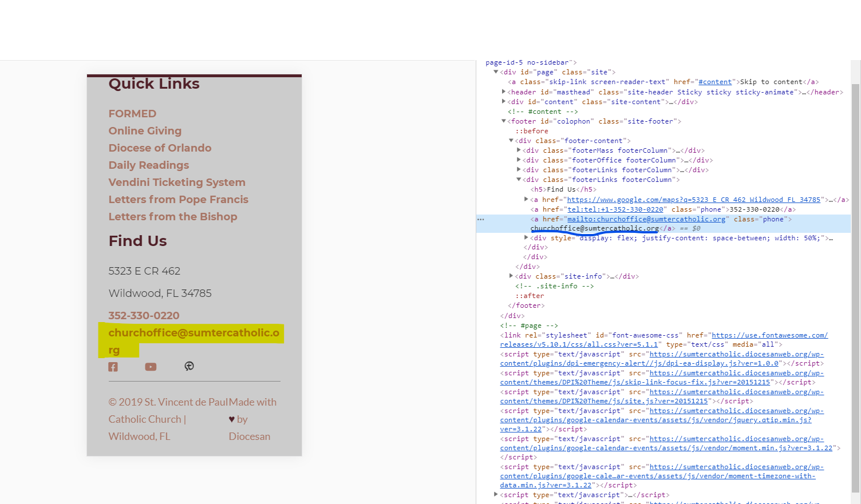Open the Diocese of Orlando link

pyautogui.click(x=160, y=148)
